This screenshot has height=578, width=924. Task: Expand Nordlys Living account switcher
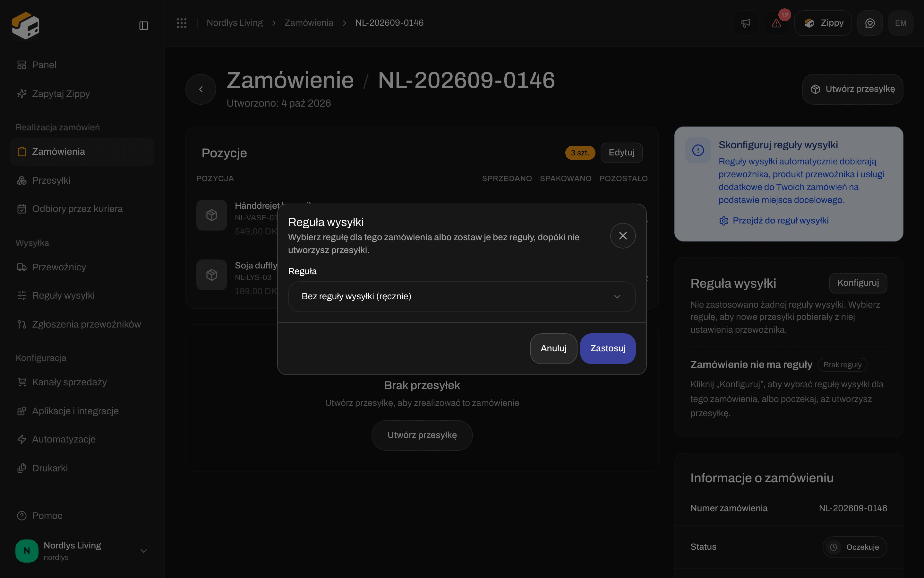click(x=82, y=551)
